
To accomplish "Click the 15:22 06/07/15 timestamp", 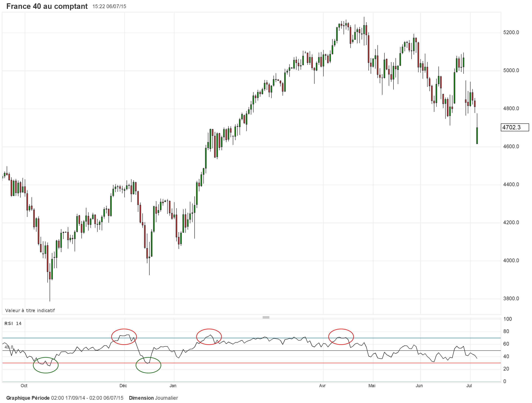I will (109, 6).
